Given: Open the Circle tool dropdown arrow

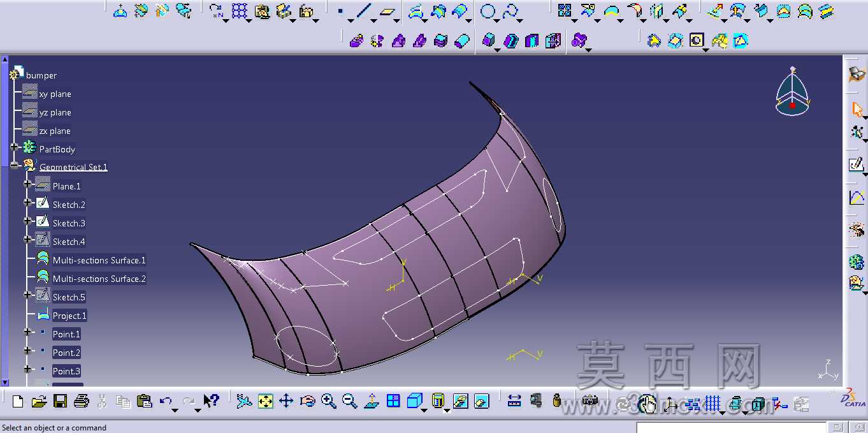Looking at the screenshot, I should (498, 20).
